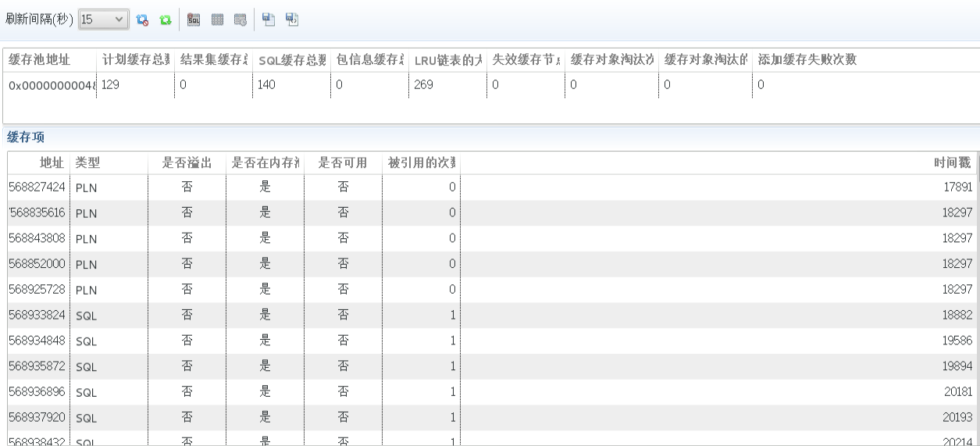The image size is (980, 446).
Task: Click reference count 0 in row 568852000
Action: [x=452, y=264]
